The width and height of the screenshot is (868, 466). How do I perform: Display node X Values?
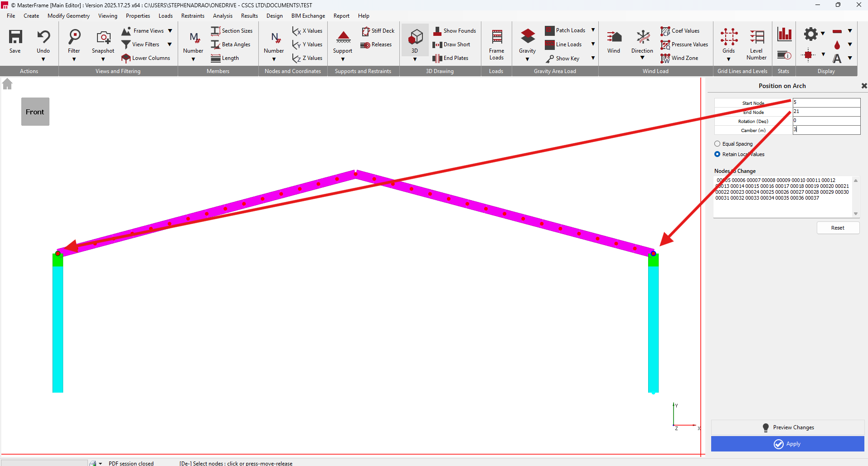tap(307, 31)
